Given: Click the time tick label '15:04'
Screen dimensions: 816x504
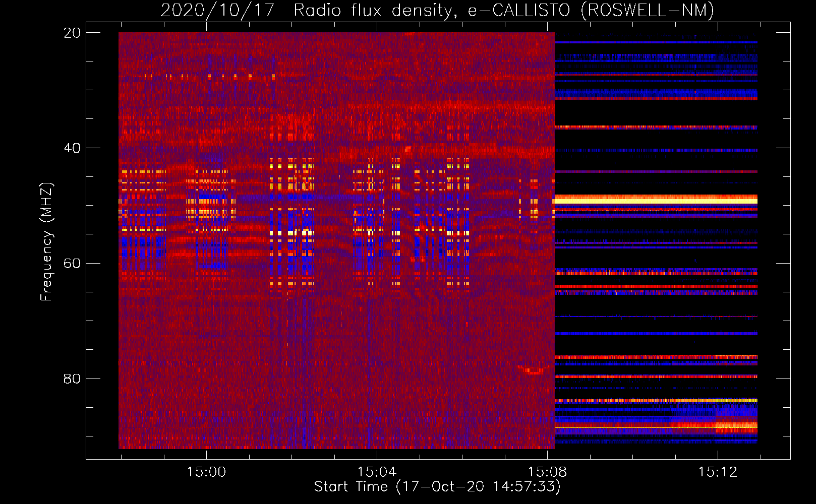Looking at the screenshot, I should pos(377,472).
